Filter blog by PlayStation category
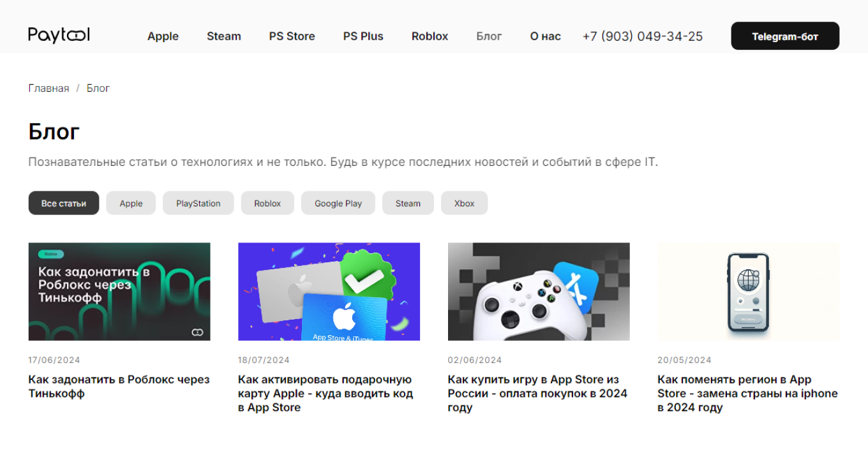The image size is (868, 455). click(x=198, y=204)
